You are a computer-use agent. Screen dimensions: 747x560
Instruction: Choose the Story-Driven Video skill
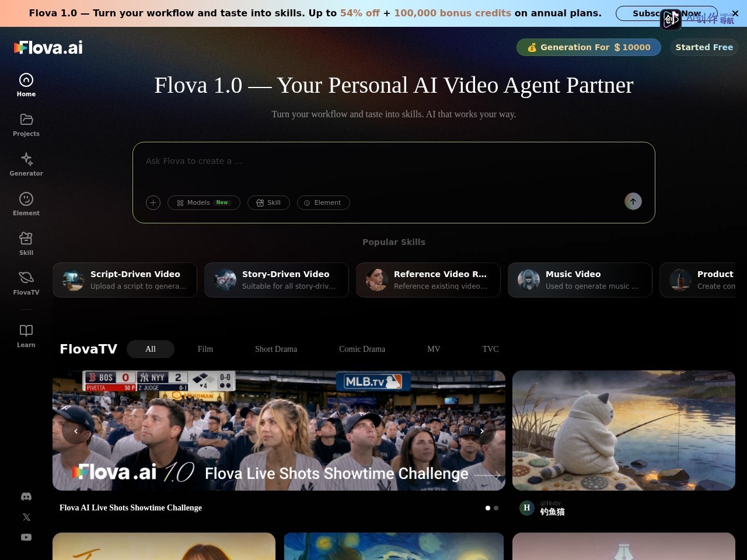click(x=277, y=280)
